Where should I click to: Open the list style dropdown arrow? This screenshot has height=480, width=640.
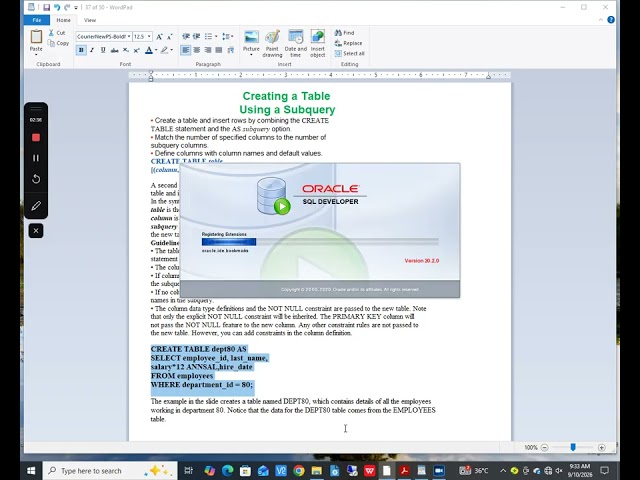[216, 36]
